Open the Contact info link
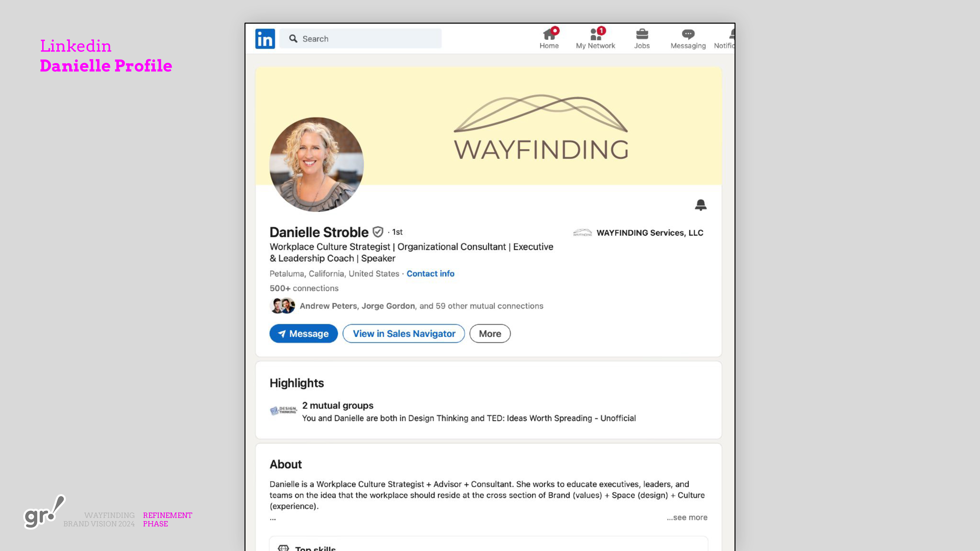The height and width of the screenshot is (551, 980). [x=430, y=274]
